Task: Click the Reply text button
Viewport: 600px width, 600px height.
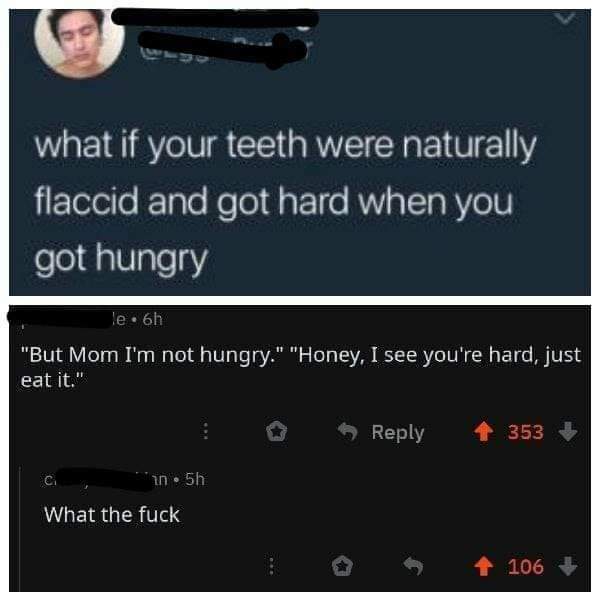Action: tap(398, 432)
